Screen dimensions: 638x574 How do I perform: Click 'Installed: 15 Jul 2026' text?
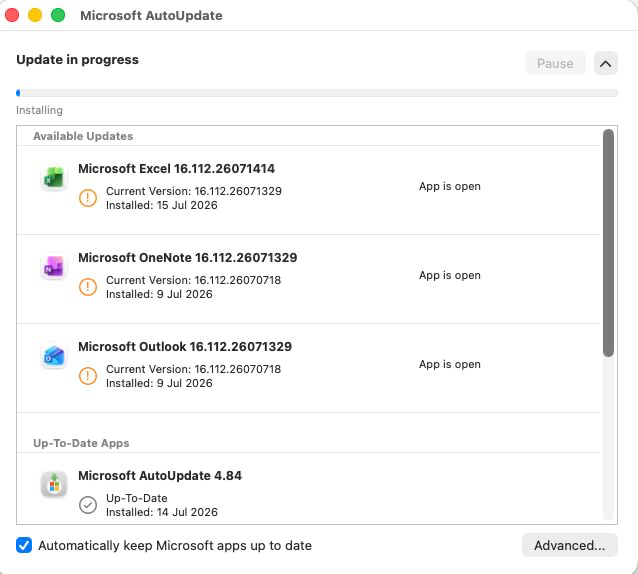click(x=162, y=205)
